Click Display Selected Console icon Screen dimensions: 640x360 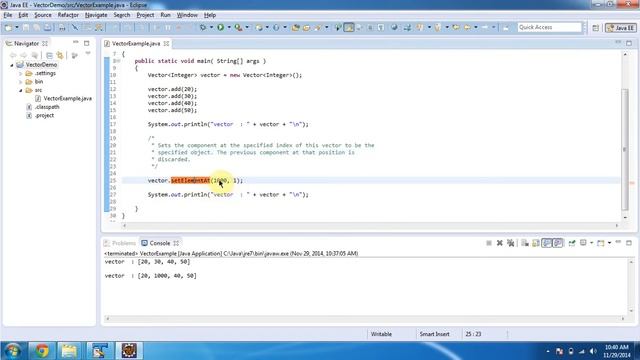(583, 243)
